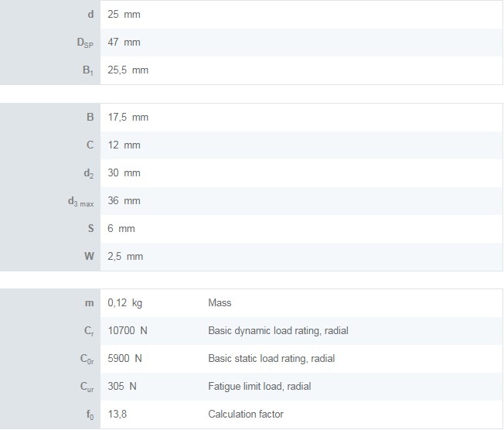
Task: Select the C0r symbol label
Action: (87, 359)
